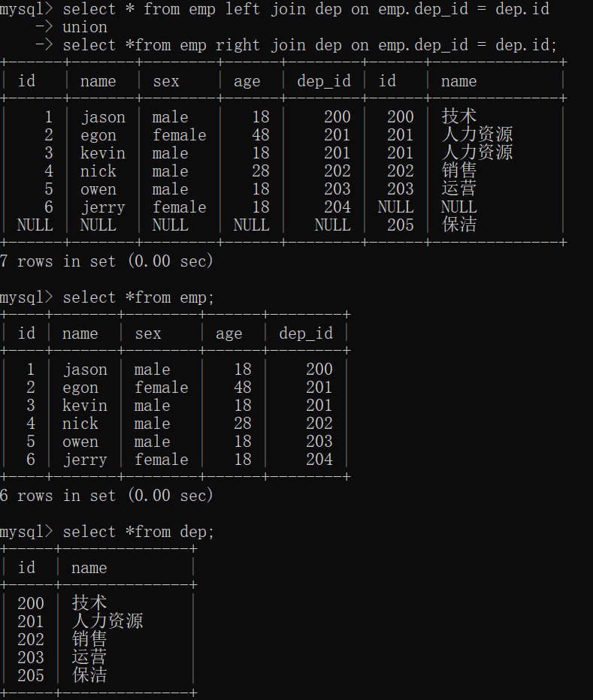Click 'jason' in the union join result
The height and width of the screenshot is (700, 593).
click(x=103, y=117)
